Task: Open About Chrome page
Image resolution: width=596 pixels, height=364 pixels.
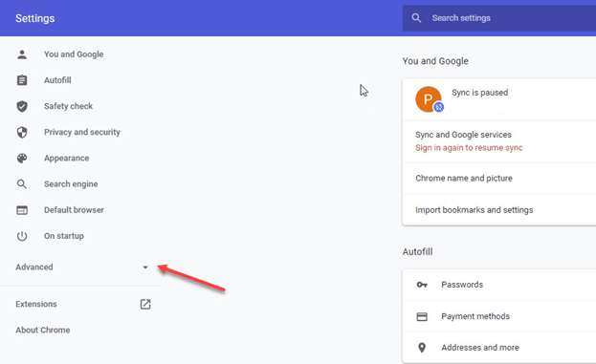Action: [42, 330]
